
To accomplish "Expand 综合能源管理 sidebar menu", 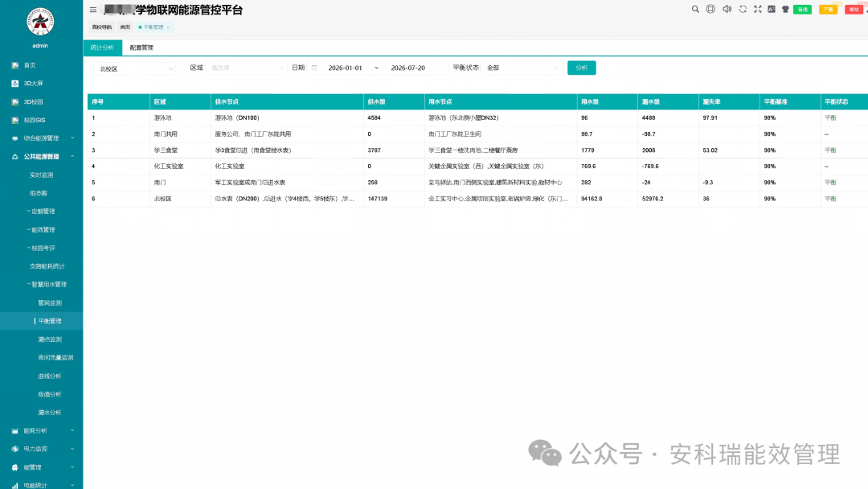I will point(42,138).
